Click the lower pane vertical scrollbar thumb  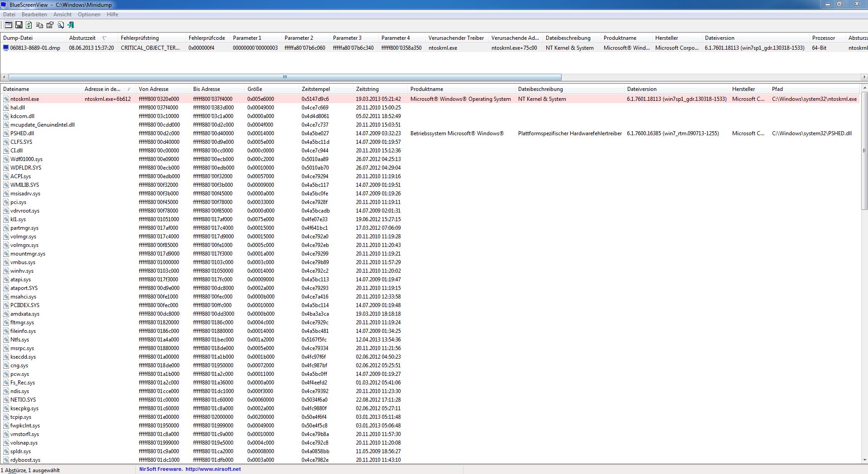pos(864,151)
